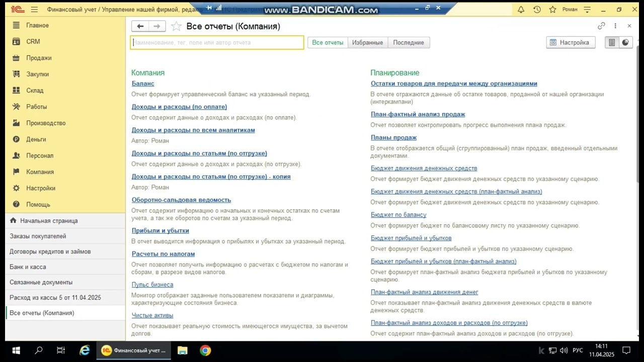Launch Internet Explorer from taskbar
Image resolution: width=644 pixels, height=362 pixels.
pos(85,350)
